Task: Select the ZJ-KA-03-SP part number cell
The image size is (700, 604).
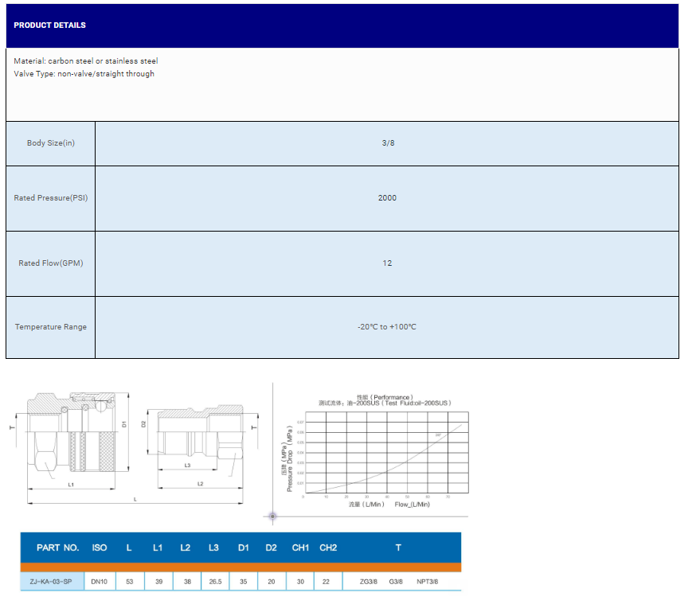Action: [51, 582]
